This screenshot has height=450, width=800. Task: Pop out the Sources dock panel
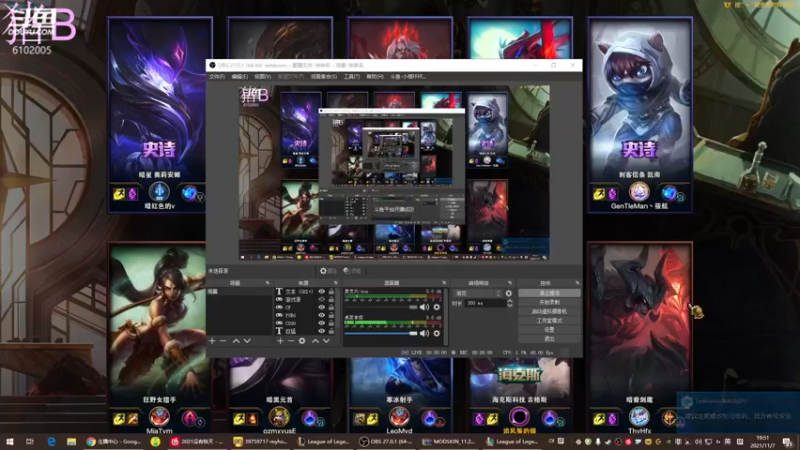coord(336,283)
